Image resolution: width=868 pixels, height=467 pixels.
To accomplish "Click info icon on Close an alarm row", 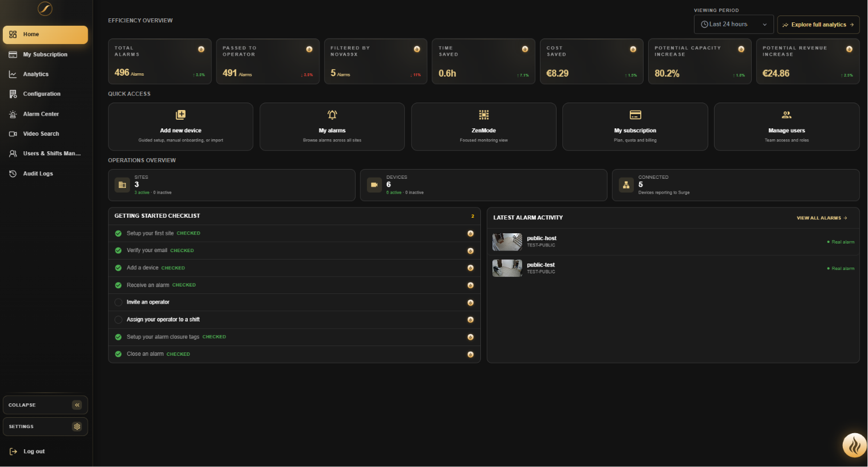I will 470,355.
